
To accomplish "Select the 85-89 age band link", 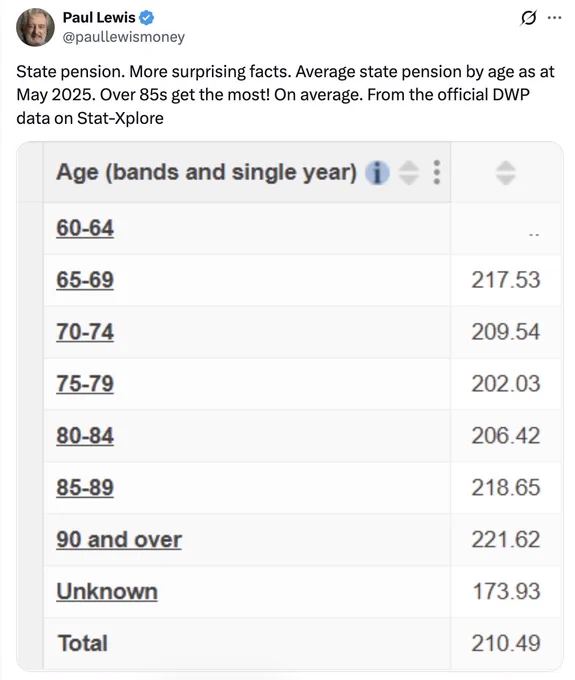I will point(85,487).
